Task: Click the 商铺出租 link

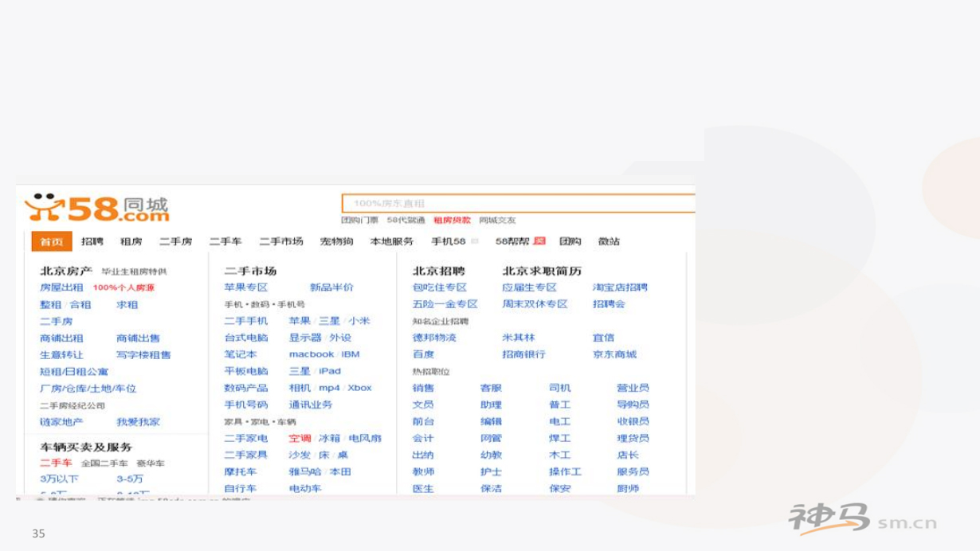Action: tap(62, 338)
